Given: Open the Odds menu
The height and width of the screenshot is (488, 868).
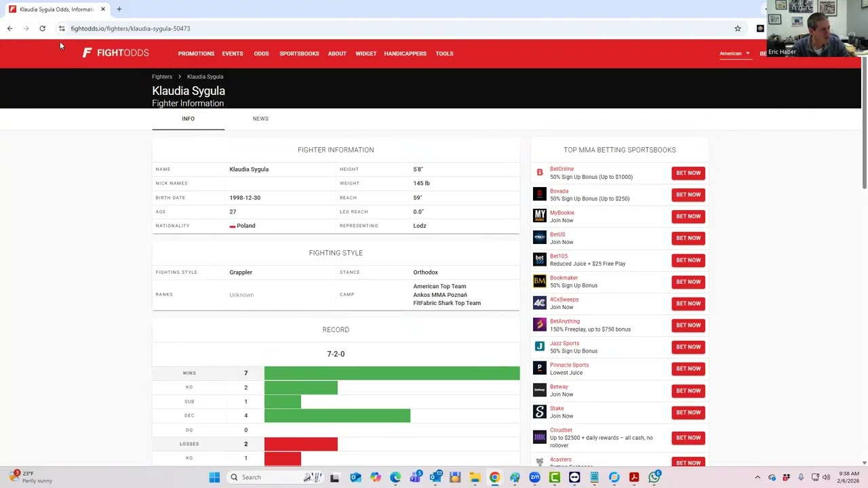Looking at the screenshot, I should [x=261, y=54].
